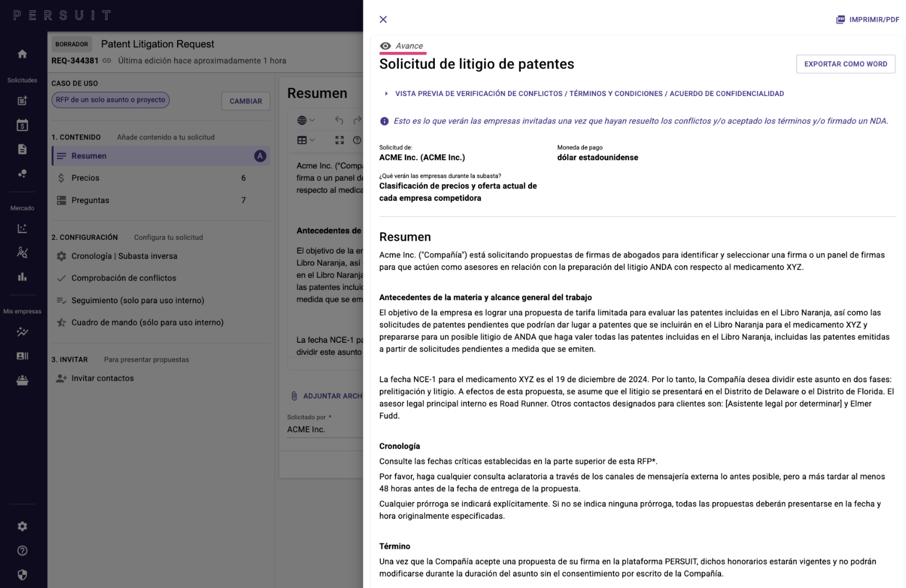Click the editor help question icon
The height and width of the screenshot is (588, 906).
(x=357, y=140)
